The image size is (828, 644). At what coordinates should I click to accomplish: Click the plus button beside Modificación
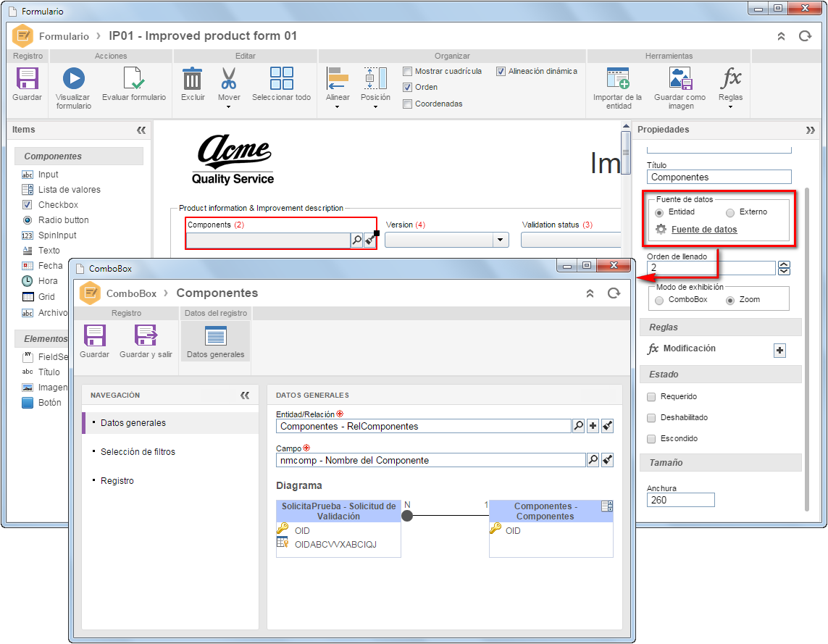pos(780,351)
